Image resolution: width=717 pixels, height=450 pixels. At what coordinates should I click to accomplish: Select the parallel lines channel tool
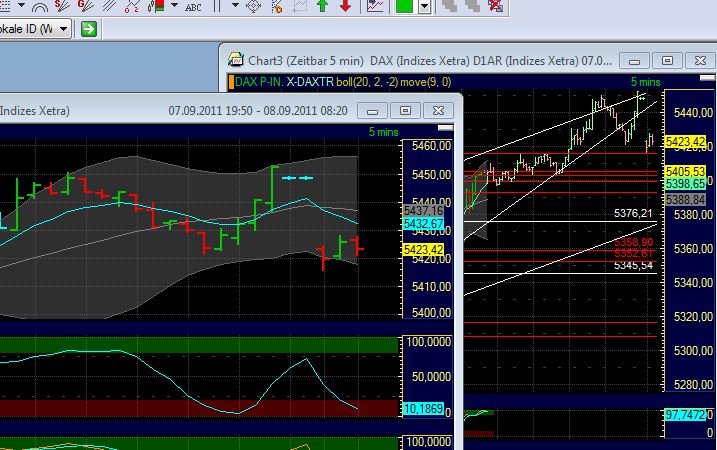(x=109, y=6)
